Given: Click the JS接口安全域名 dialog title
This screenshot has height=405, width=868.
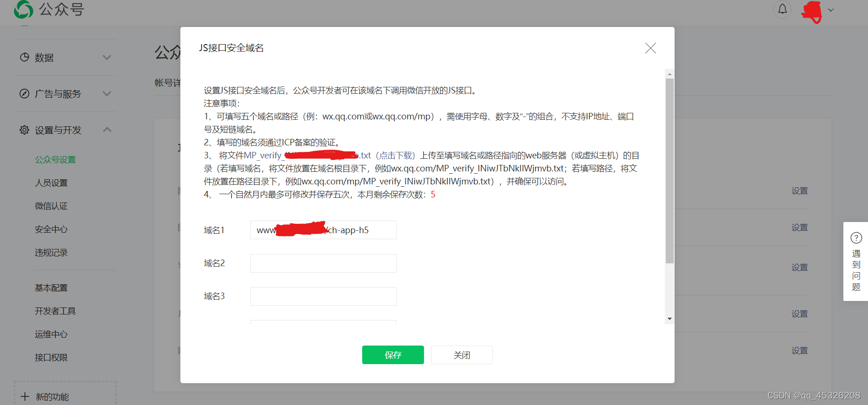Looking at the screenshot, I should click(x=232, y=48).
